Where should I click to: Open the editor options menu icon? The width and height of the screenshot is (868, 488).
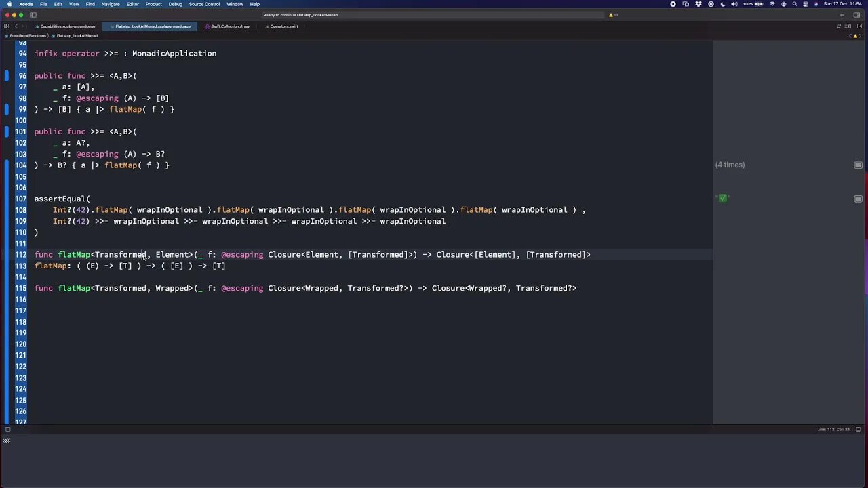pos(848,26)
